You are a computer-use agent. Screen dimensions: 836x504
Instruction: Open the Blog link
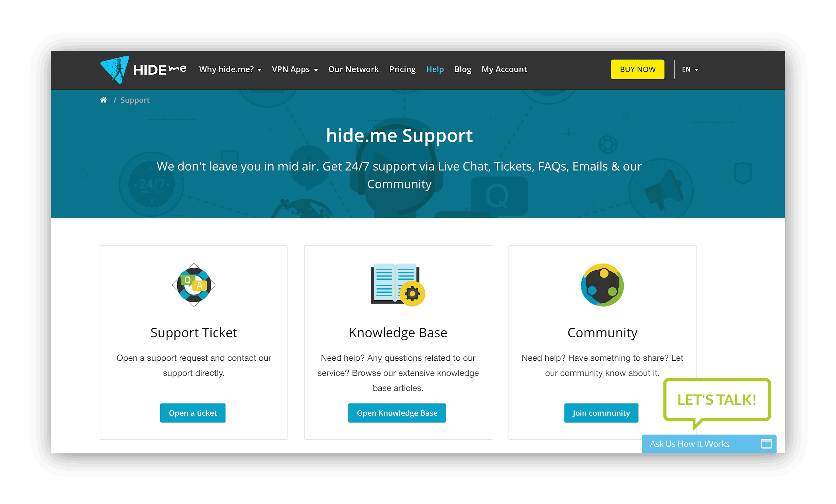463,69
